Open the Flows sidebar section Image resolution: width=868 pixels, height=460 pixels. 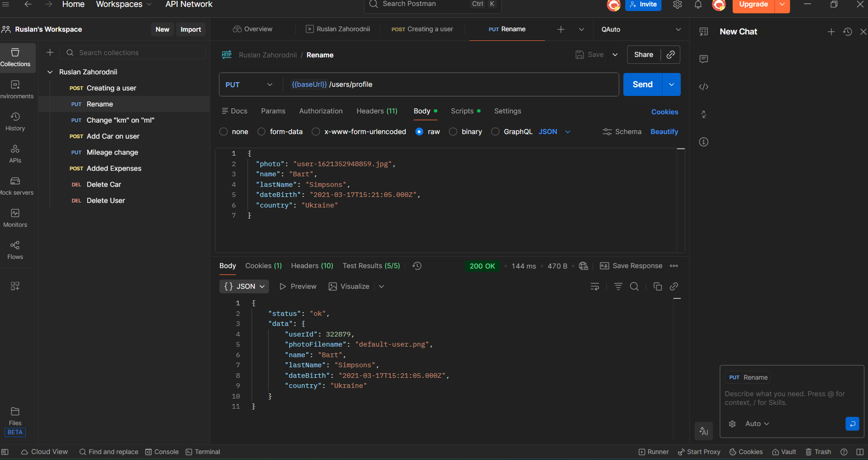[15, 250]
